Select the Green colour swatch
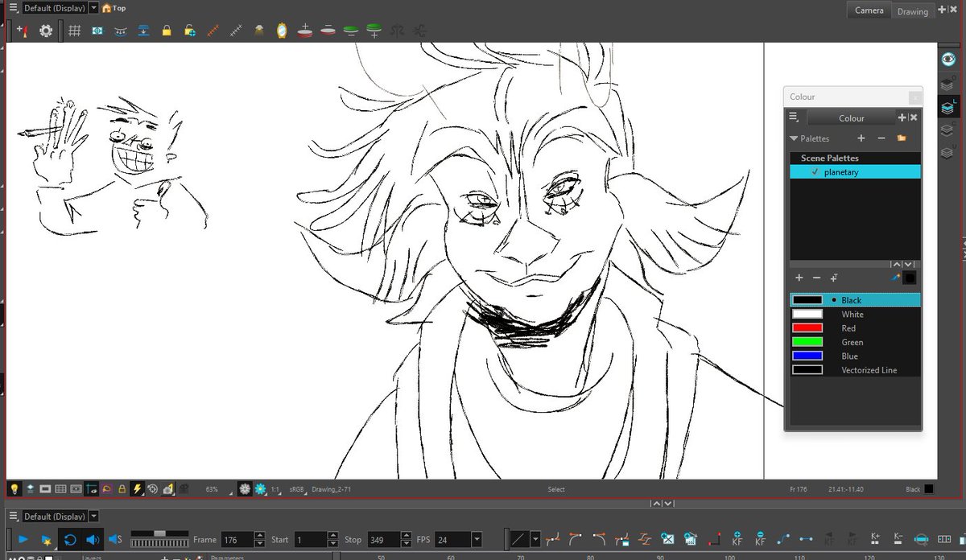The image size is (966, 560). coord(807,342)
